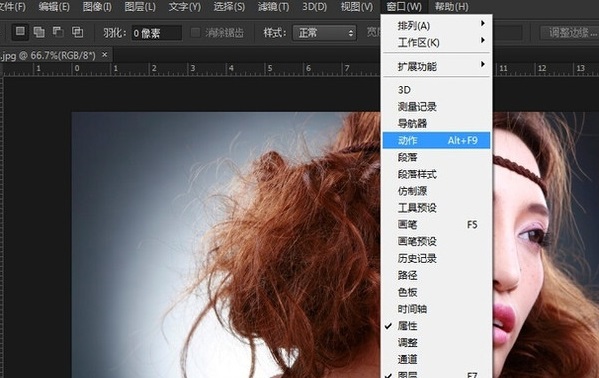Open the 文件(F) menu
Image resolution: width=599 pixels, height=378 pixels.
click(x=13, y=6)
